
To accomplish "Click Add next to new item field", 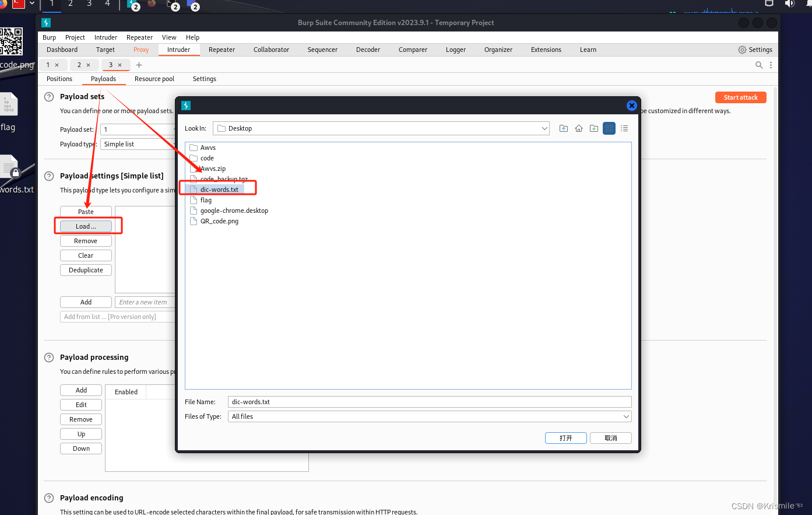I will tap(86, 302).
